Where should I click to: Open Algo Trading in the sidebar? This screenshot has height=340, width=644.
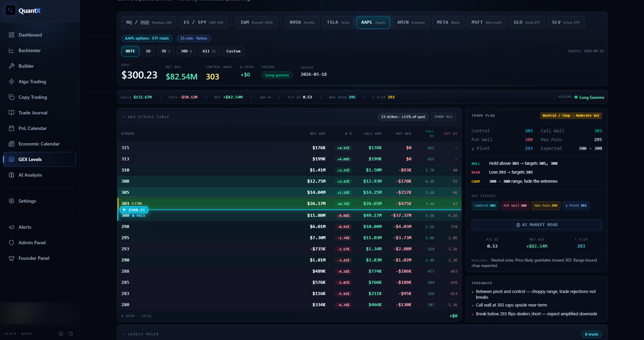39,82
